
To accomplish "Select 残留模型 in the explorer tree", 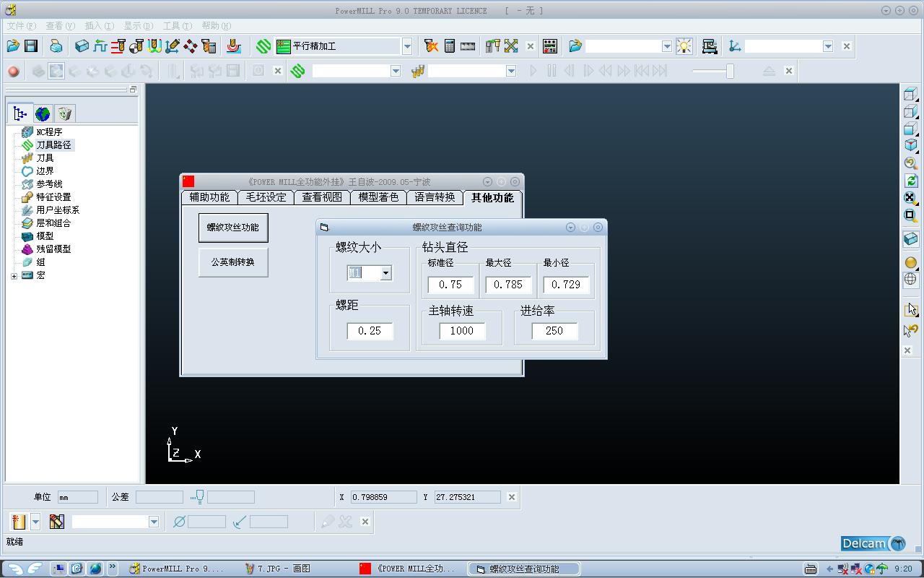I will tap(53, 249).
